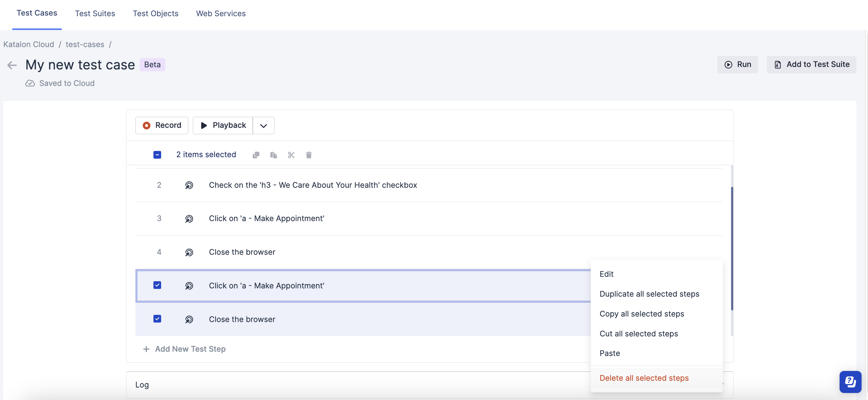The width and height of the screenshot is (868, 400).
Task: Toggle checkbox for 'Close the browser' step
Action: pyautogui.click(x=157, y=319)
